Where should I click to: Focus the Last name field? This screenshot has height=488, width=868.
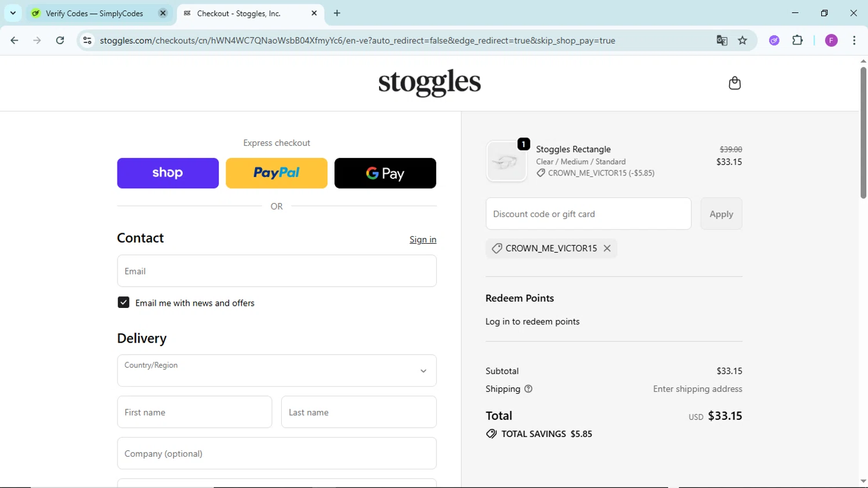[359, 412]
